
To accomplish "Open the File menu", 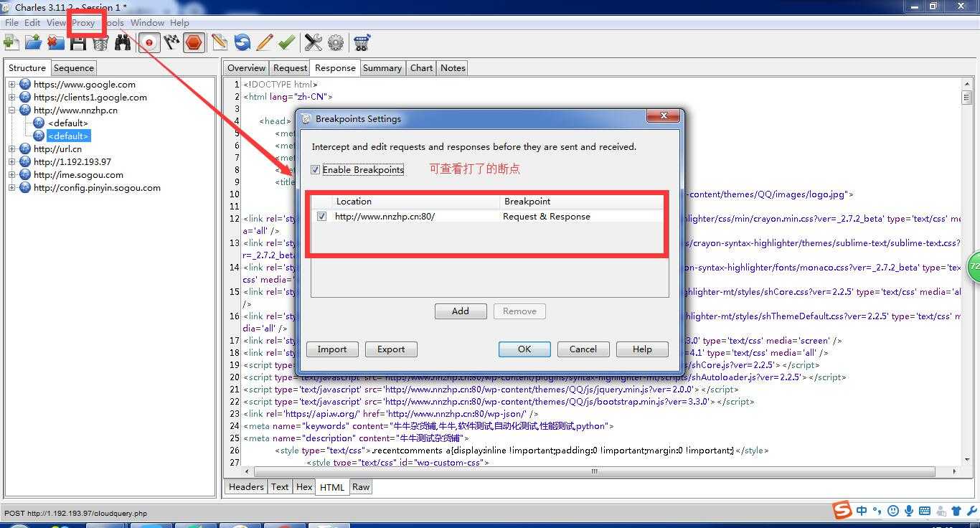I will [x=11, y=22].
